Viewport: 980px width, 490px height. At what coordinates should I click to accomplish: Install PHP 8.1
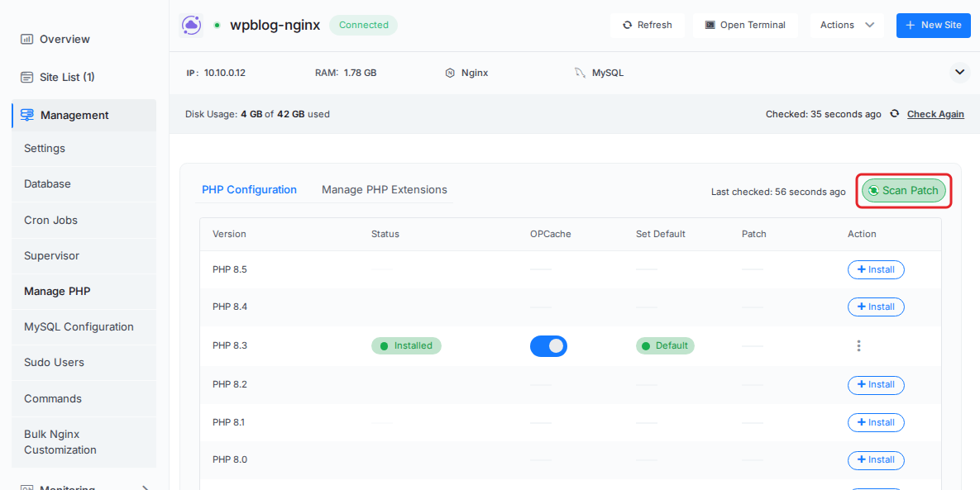pos(876,422)
